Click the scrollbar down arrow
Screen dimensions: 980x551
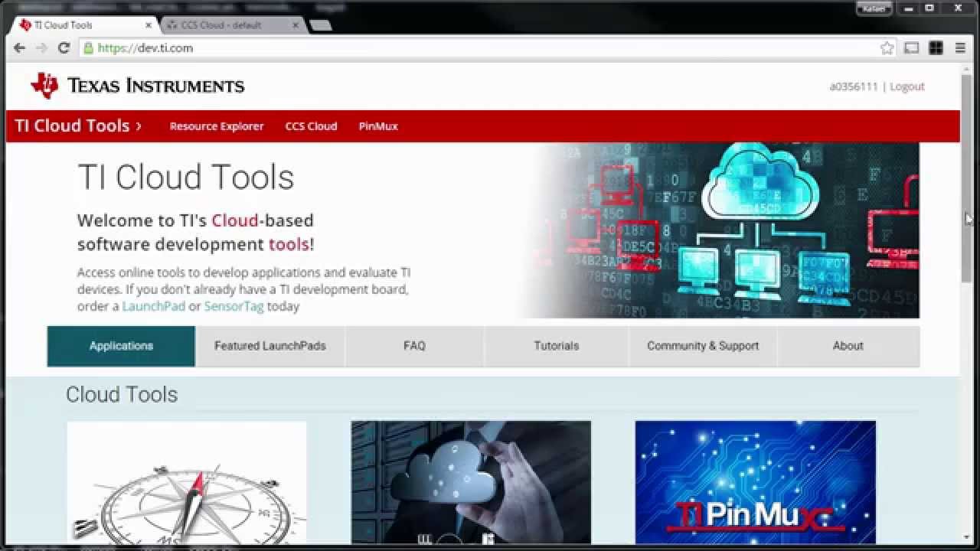click(x=967, y=536)
